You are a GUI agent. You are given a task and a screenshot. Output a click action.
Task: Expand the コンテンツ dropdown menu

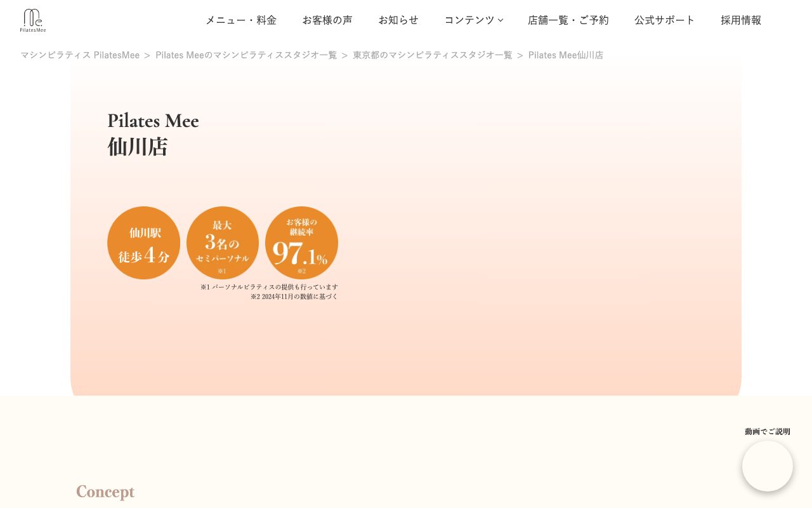(473, 20)
